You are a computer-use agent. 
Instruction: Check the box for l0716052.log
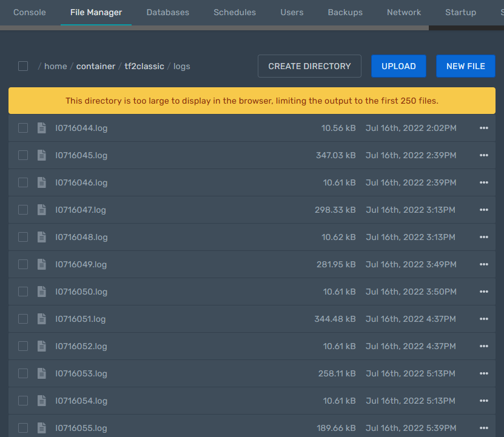tap(23, 346)
